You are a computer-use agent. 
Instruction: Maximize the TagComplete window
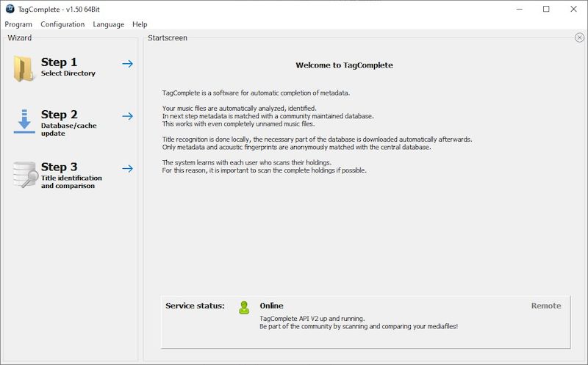click(x=546, y=10)
